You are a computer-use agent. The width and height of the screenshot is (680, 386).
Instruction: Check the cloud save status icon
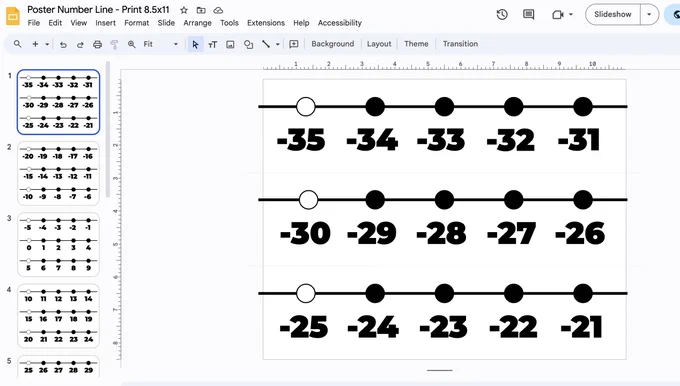point(218,10)
